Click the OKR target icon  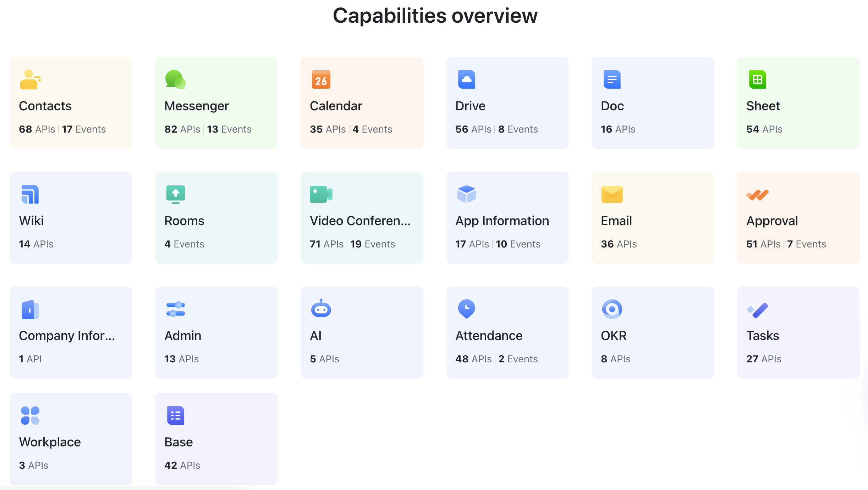[612, 309]
